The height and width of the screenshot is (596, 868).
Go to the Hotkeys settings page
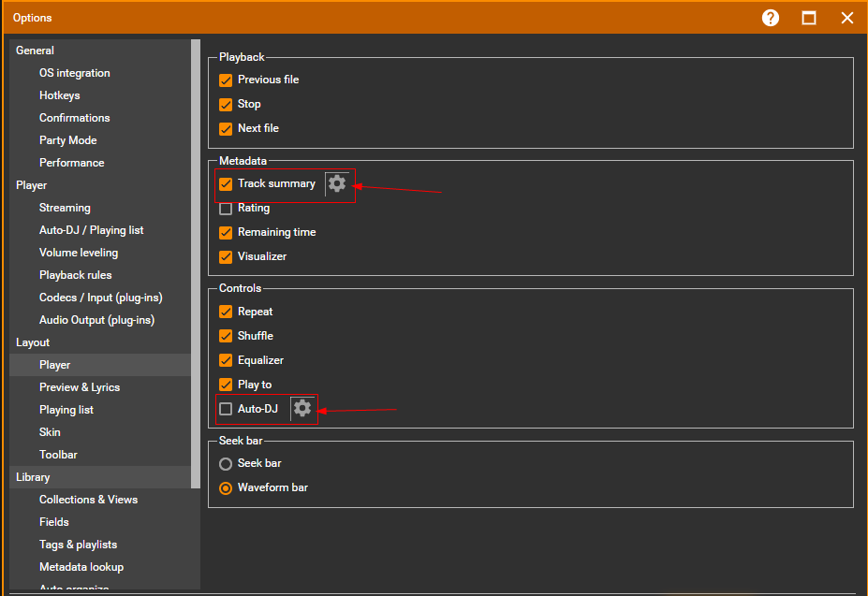(59, 95)
